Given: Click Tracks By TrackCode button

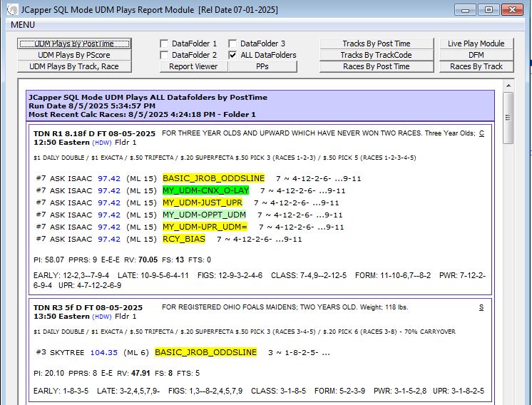Looking at the screenshot, I should coord(377,55).
